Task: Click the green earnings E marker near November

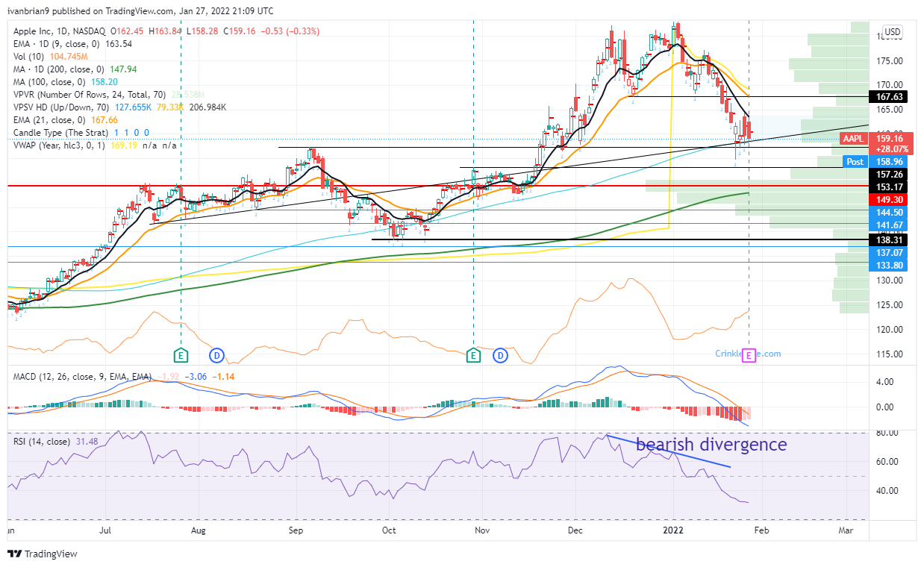Action: (x=473, y=354)
